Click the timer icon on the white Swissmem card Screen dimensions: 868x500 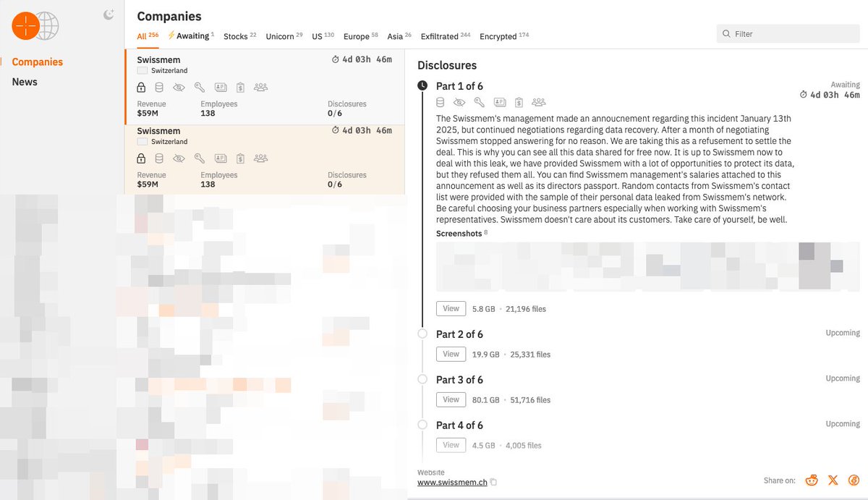pyautogui.click(x=336, y=59)
